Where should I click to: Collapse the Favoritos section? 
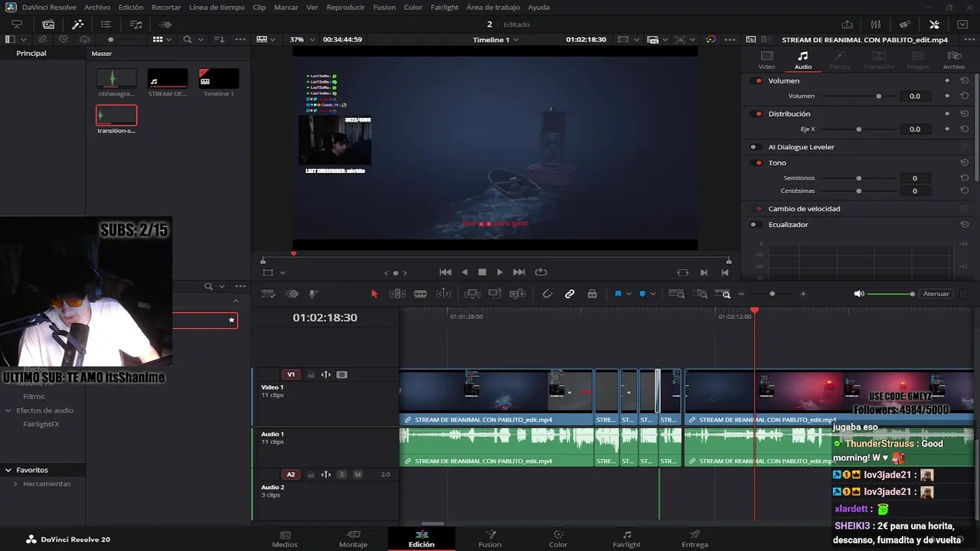(x=8, y=470)
